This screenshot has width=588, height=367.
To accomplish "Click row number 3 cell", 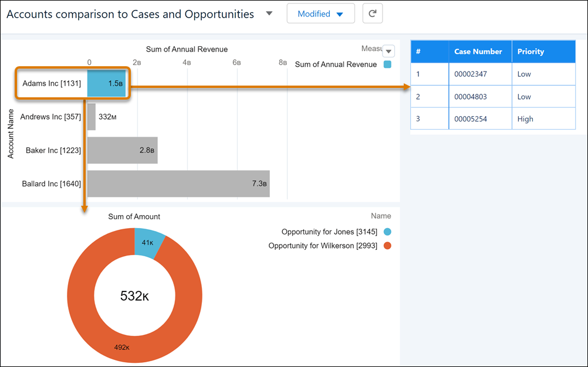I will [x=430, y=118].
